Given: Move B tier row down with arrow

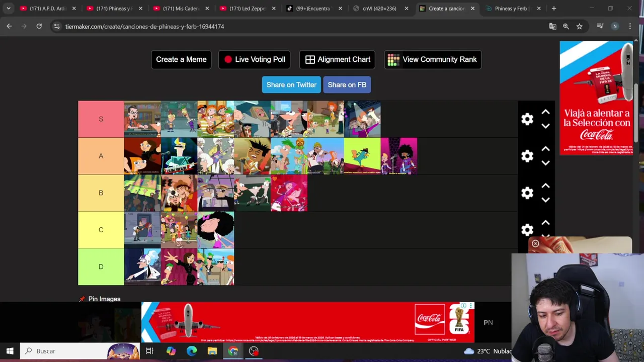Looking at the screenshot, I should tap(545, 200).
